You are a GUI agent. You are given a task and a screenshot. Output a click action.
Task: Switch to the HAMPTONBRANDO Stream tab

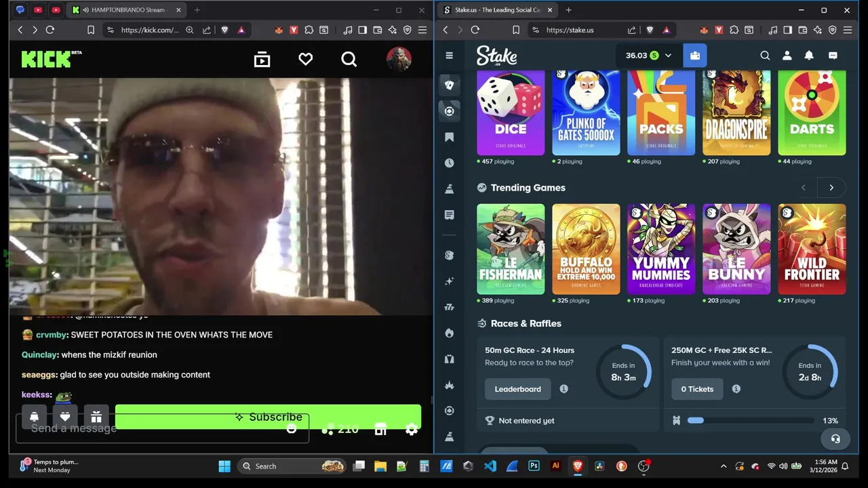tap(126, 10)
